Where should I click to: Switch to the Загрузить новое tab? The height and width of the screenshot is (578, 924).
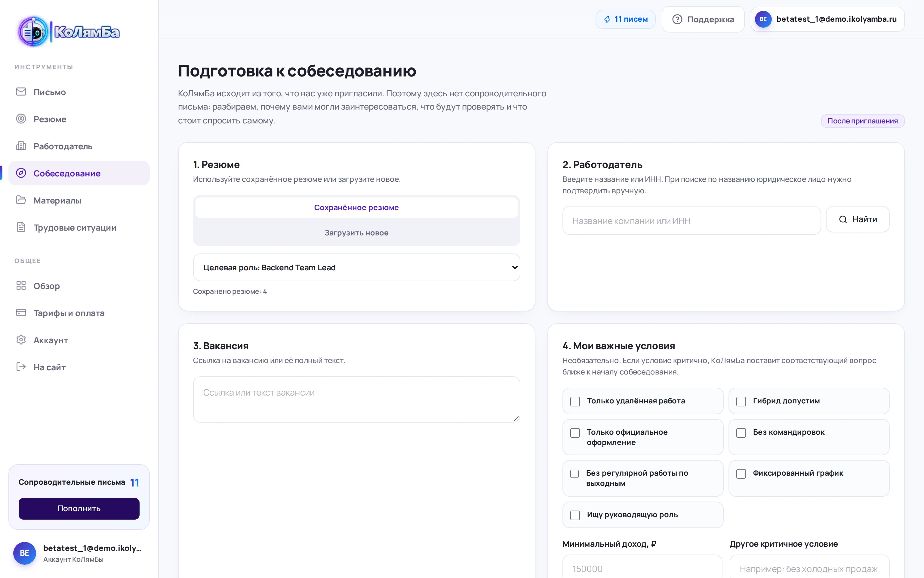(x=357, y=233)
